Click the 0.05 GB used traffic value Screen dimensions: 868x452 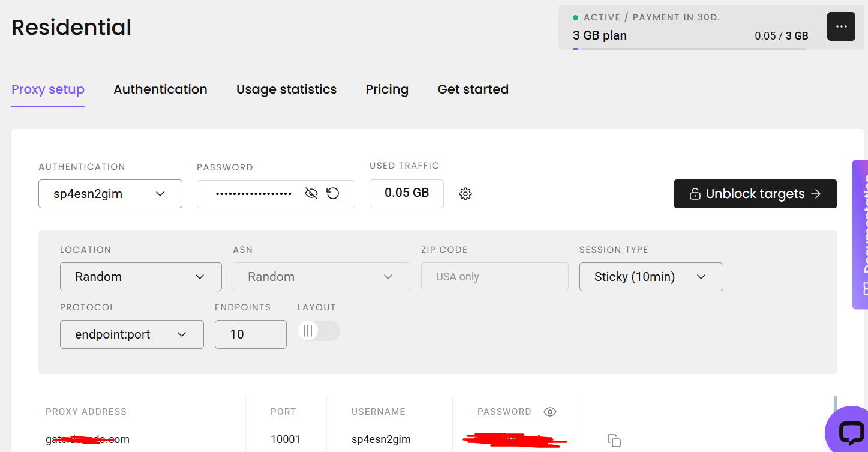(x=407, y=193)
